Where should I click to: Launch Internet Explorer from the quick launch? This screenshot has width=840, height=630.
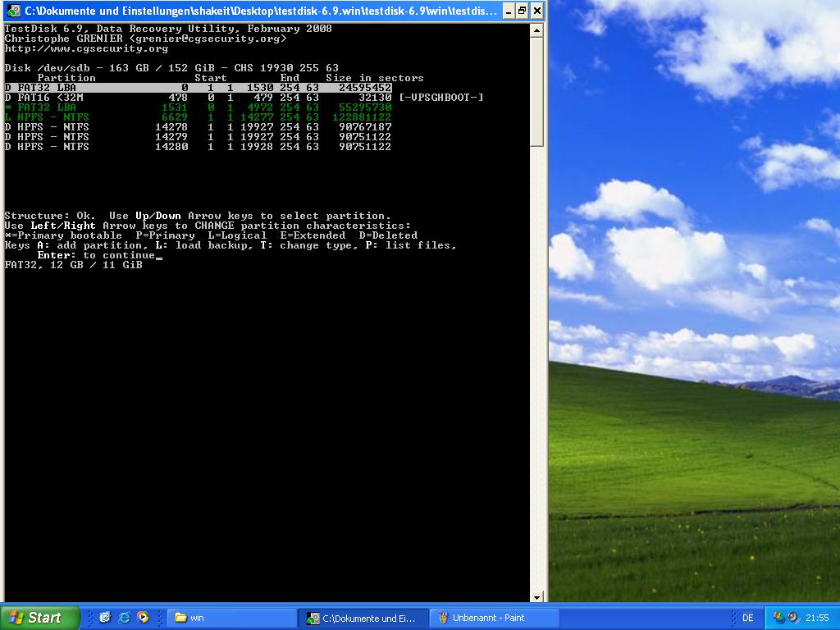(x=125, y=618)
